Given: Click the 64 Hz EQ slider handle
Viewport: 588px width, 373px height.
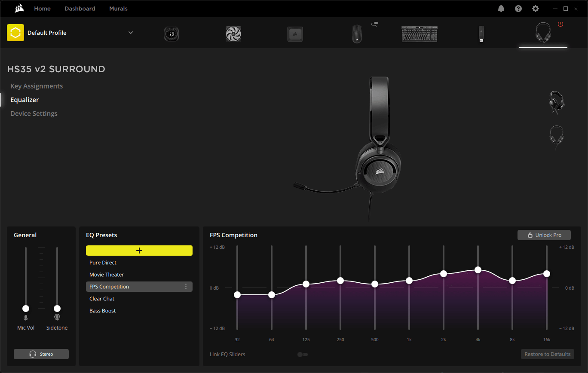Looking at the screenshot, I should click(x=272, y=295).
